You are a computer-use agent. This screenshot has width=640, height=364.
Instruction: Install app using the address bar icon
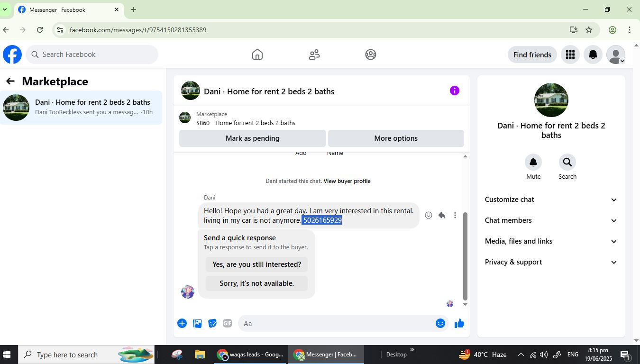coord(574,30)
